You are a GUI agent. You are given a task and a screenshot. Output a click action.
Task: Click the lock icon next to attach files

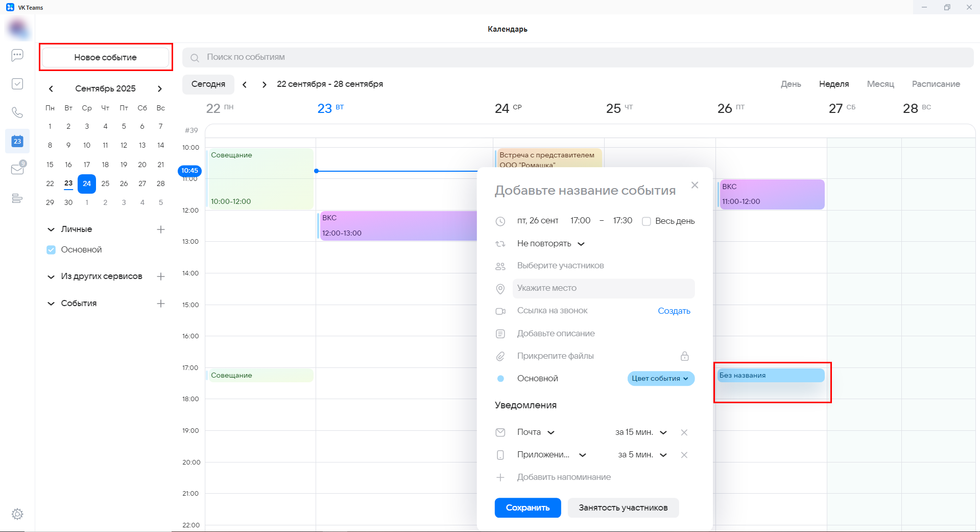click(684, 356)
